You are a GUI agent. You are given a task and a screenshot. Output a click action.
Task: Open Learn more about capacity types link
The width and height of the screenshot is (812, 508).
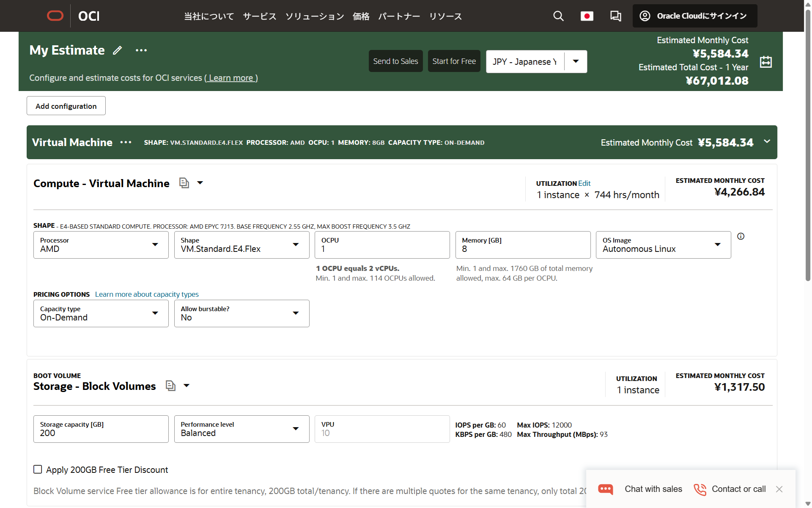(147, 294)
